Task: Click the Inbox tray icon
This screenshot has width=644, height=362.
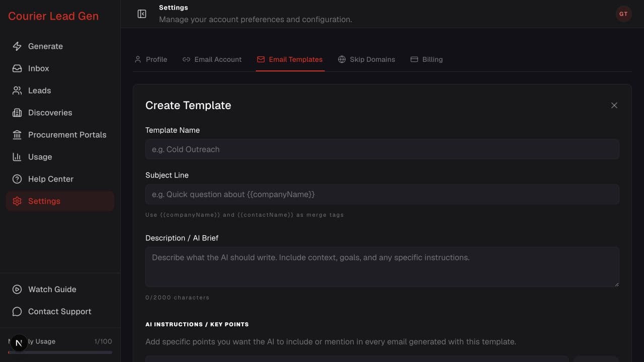Action: (17, 68)
